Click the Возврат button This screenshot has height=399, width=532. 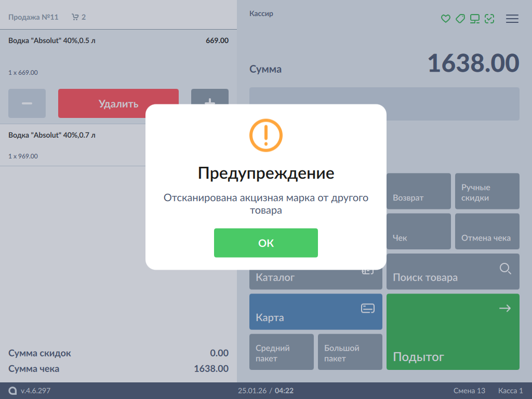(x=419, y=192)
